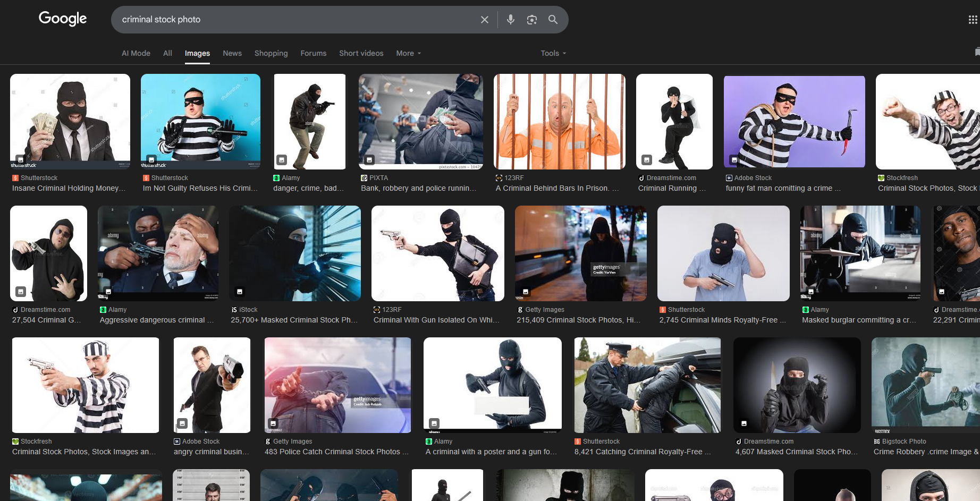This screenshot has height=501, width=980.
Task: Click the Getty Images favicon beside 215,409 Criminal Stock Photos
Action: point(520,310)
